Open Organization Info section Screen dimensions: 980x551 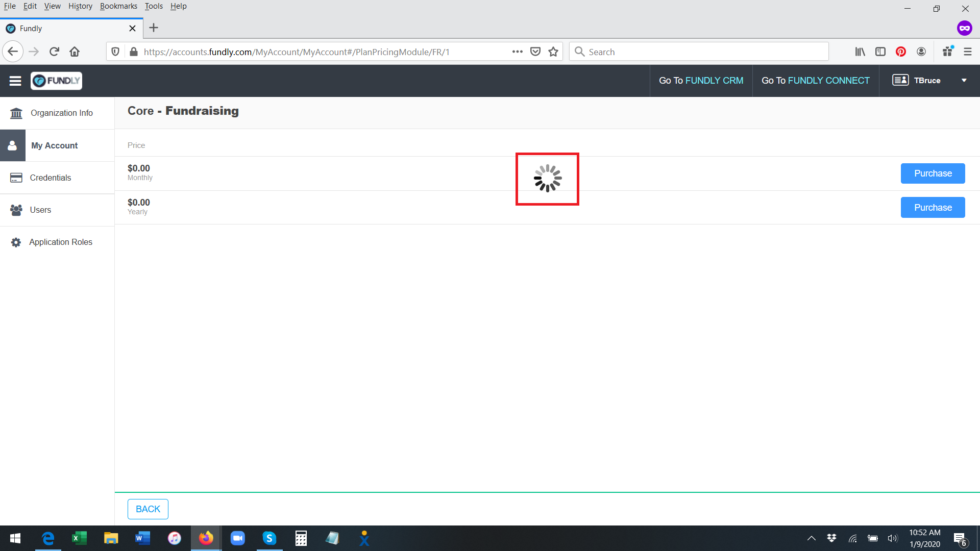click(57, 113)
